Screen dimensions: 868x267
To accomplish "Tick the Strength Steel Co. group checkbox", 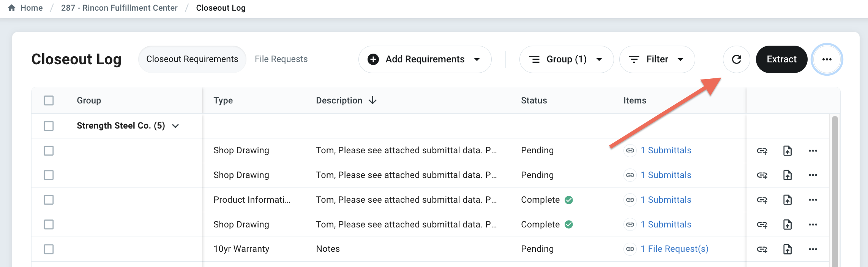I will [49, 126].
